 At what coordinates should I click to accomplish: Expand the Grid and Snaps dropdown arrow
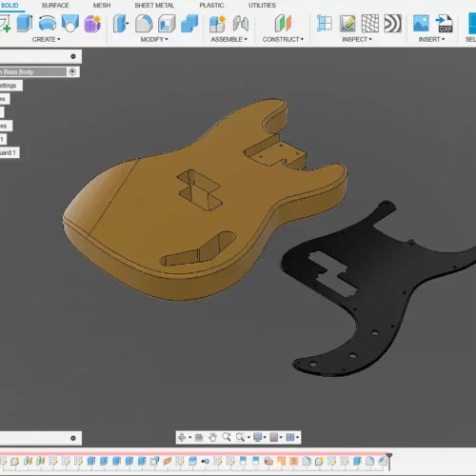(x=281, y=437)
